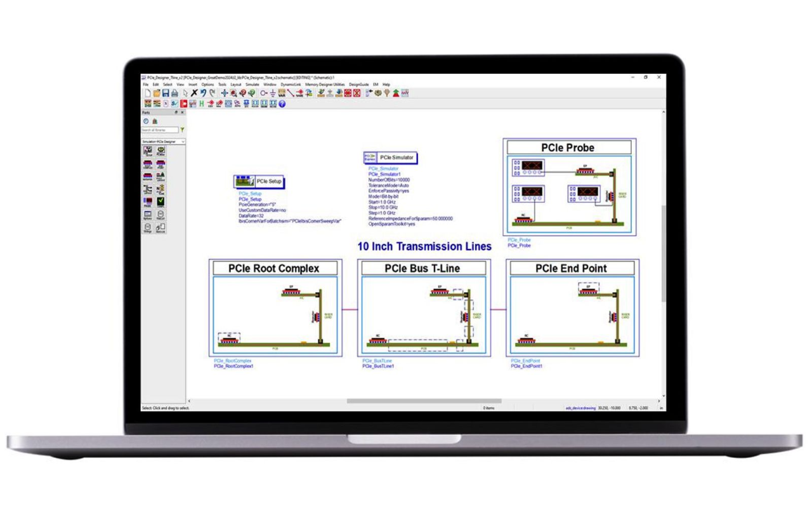Select the PCIe Simulator component block
The image size is (812, 508).
(x=390, y=157)
